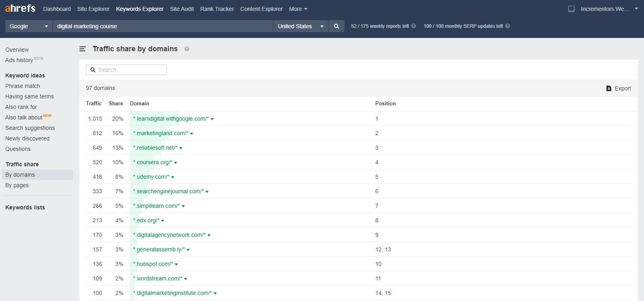This screenshot has width=644, height=301.
Task: Open Phrase match keyword ideas
Action: coord(23,86)
